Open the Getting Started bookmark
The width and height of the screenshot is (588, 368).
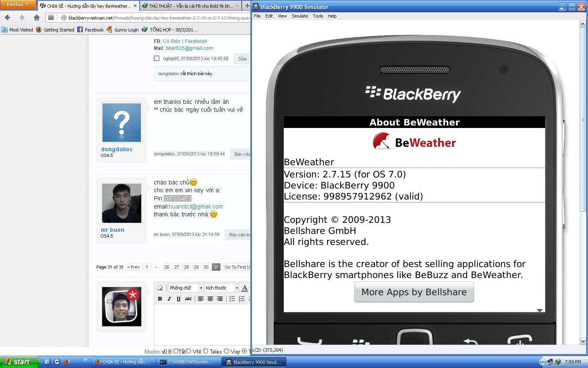coord(55,30)
